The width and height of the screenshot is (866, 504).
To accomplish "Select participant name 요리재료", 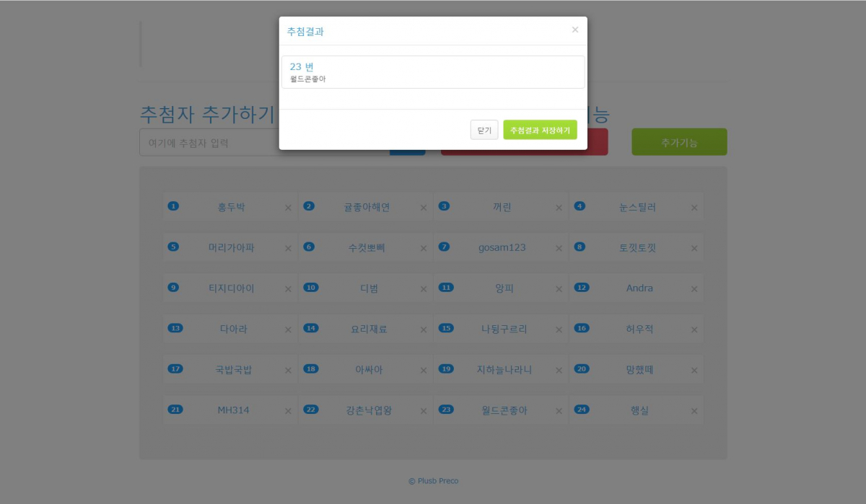I will (369, 329).
